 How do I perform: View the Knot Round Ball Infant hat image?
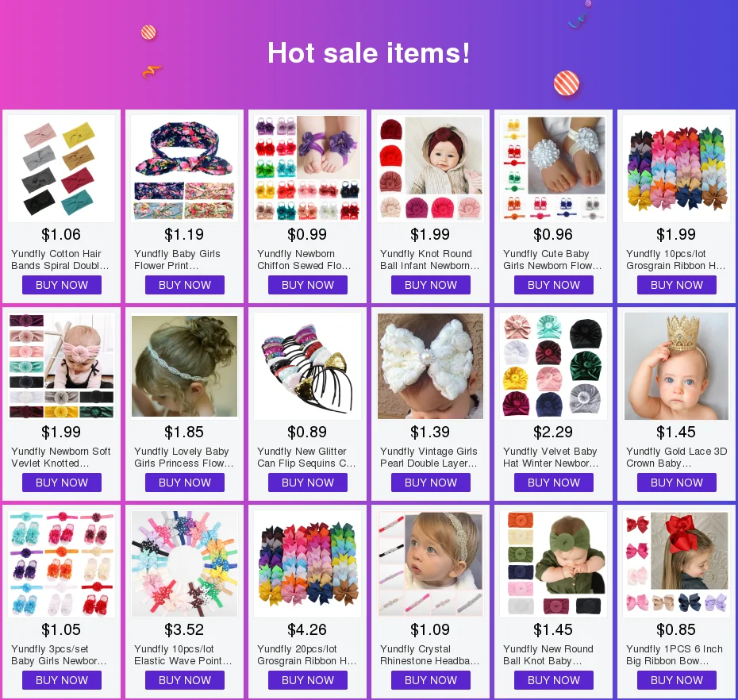[431, 168]
